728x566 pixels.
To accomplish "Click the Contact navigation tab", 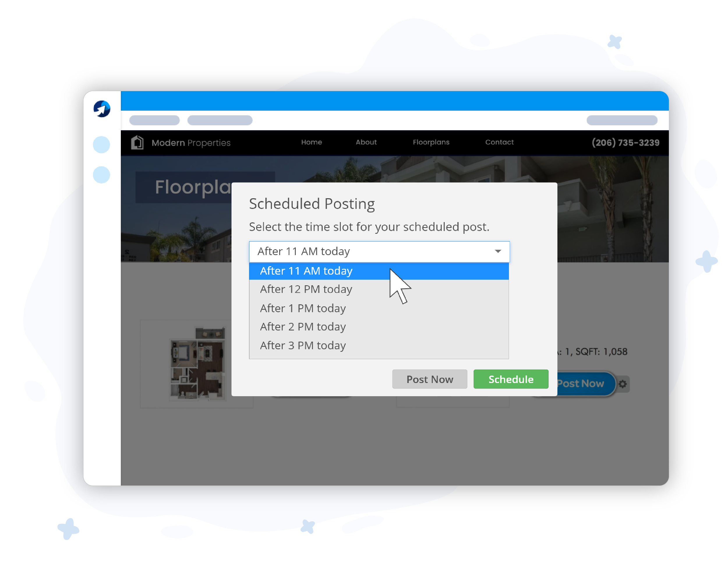I will 499,142.
